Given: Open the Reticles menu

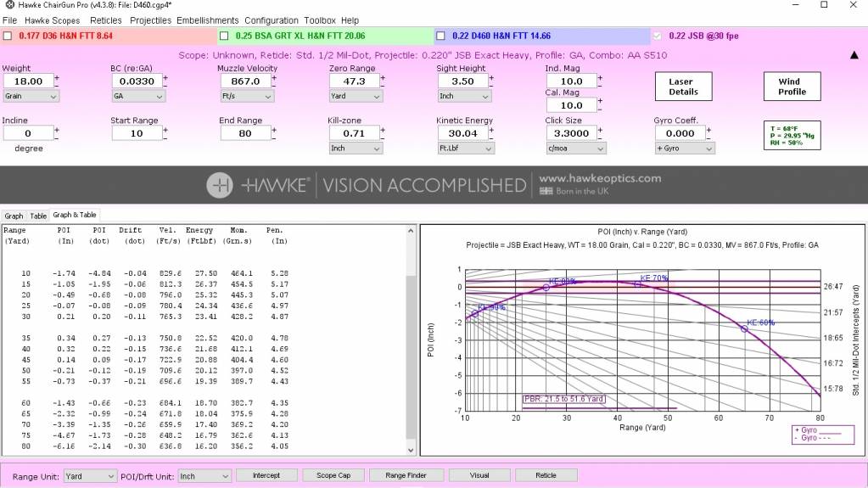Looking at the screenshot, I should click(105, 20).
